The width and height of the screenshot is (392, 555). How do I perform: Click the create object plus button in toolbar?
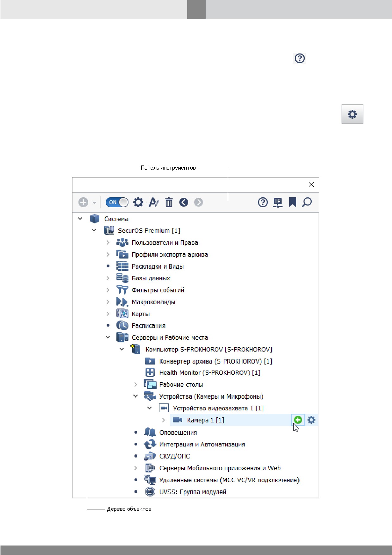[83, 202]
